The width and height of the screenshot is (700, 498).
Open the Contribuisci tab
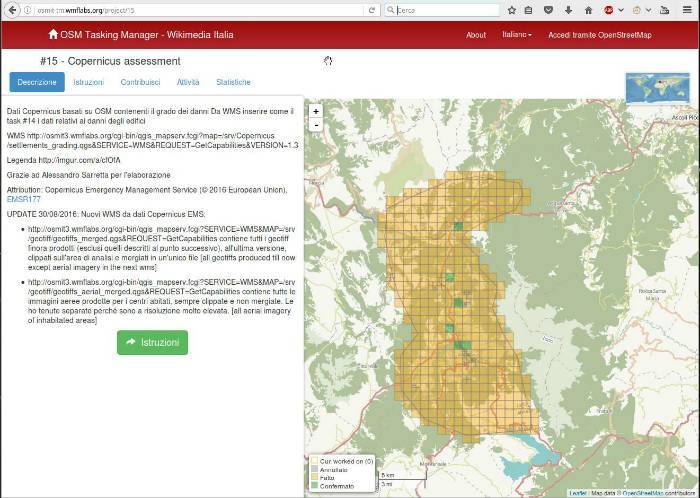(x=140, y=82)
